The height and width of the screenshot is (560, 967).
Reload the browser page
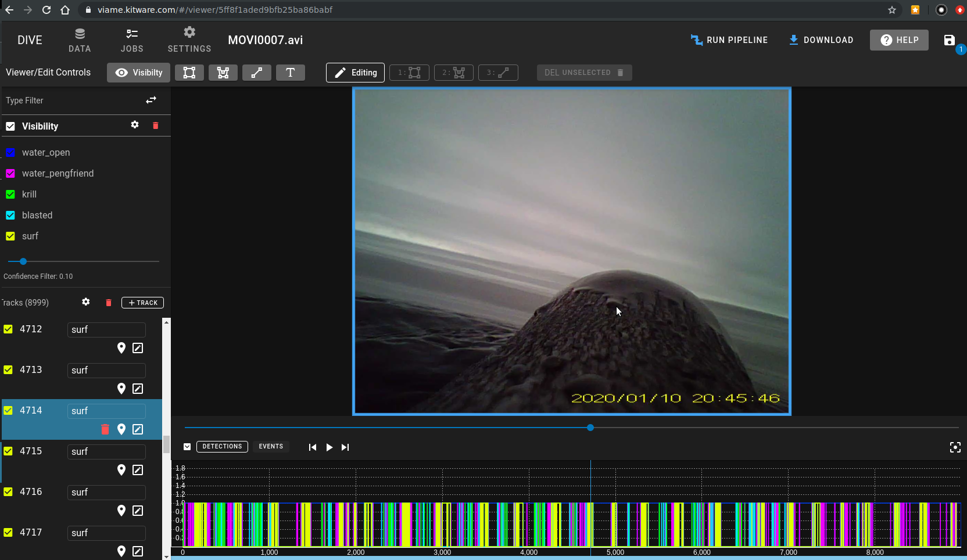coord(46,10)
